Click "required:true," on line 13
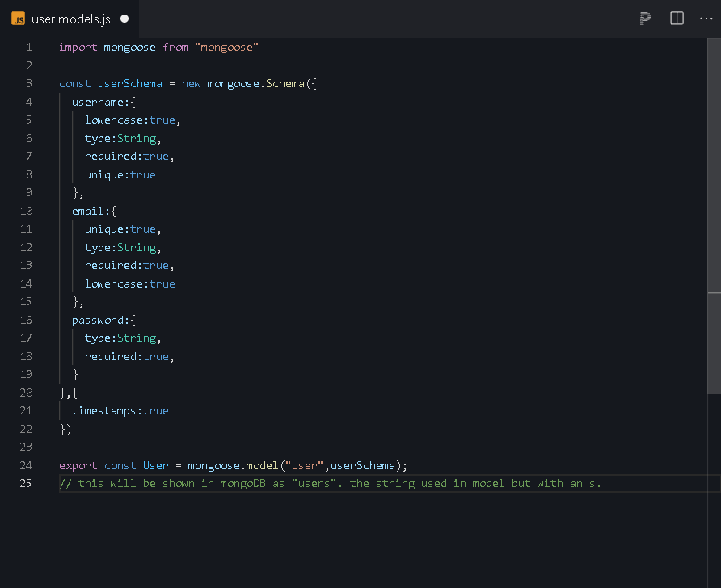Viewport: 721px width, 588px height. click(x=129, y=266)
